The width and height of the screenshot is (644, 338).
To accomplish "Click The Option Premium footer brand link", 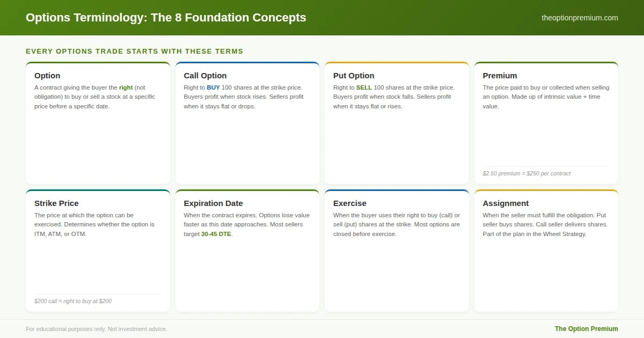I will point(586,329).
